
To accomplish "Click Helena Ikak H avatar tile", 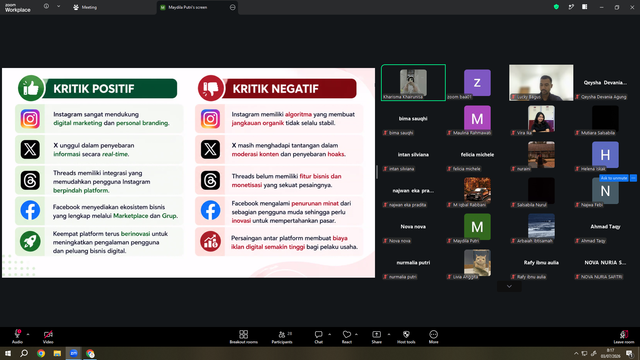I will (605, 155).
